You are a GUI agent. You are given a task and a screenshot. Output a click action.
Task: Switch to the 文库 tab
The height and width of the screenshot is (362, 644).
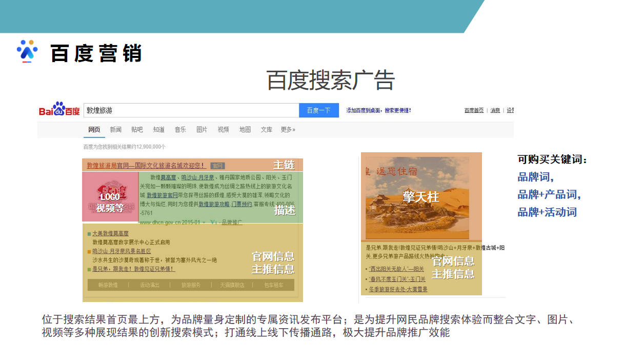pos(267,130)
